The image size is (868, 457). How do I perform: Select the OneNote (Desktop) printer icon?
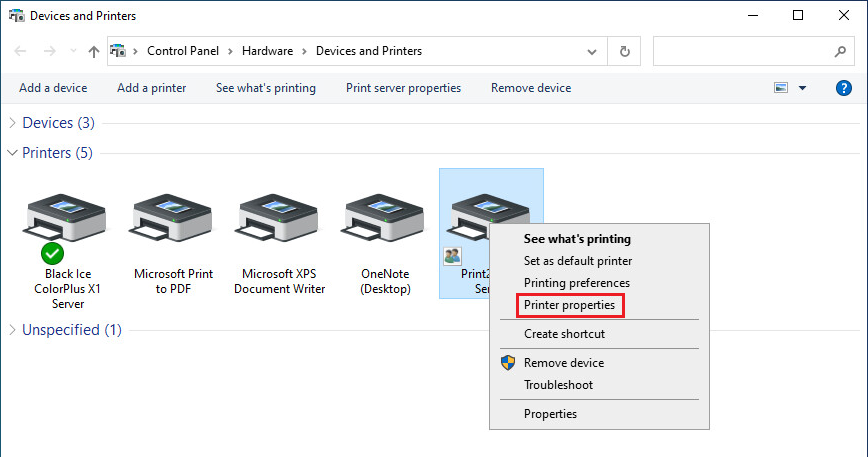click(383, 217)
